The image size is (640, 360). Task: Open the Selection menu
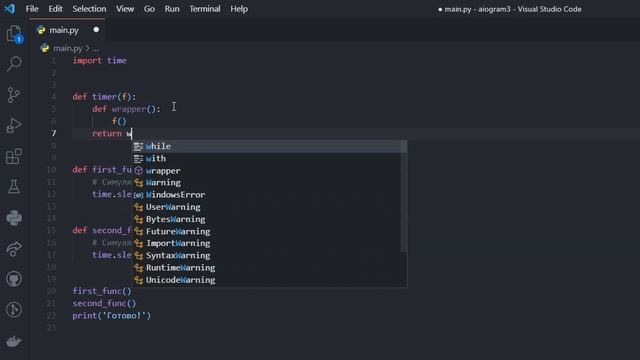click(89, 9)
